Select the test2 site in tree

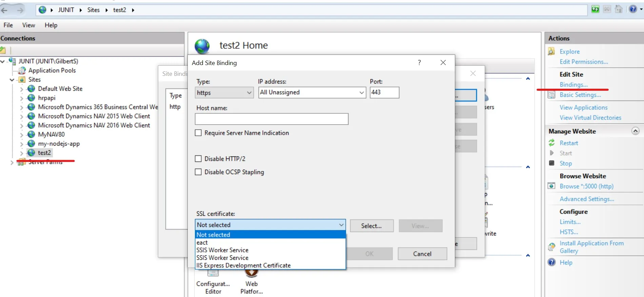pyautogui.click(x=44, y=153)
